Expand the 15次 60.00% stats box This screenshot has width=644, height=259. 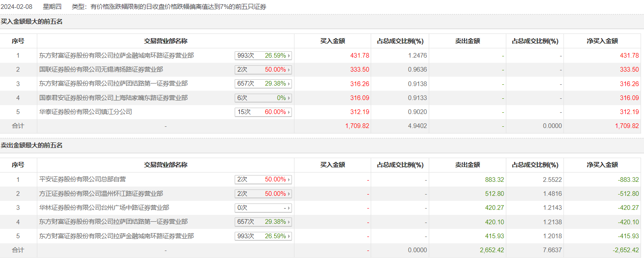coord(263,112)
